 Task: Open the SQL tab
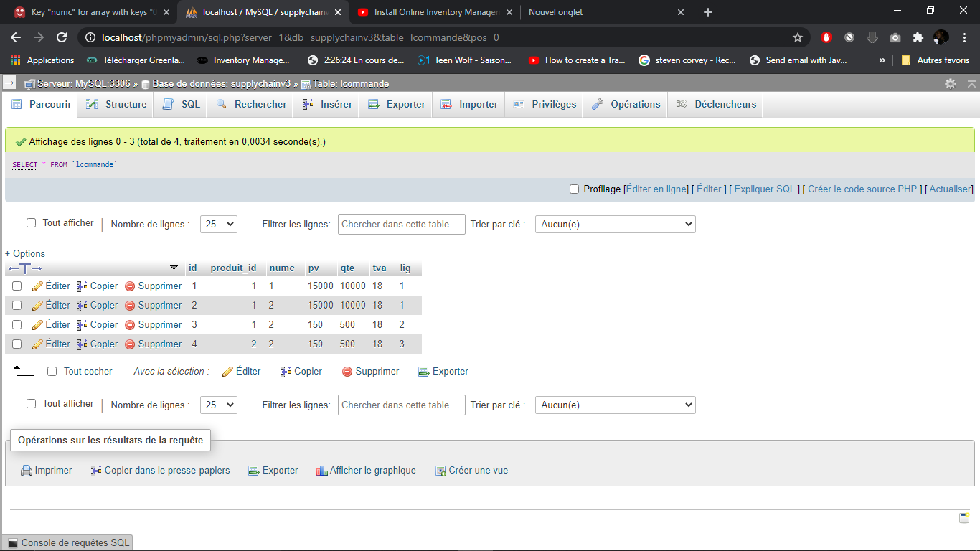tap(182, 105)
